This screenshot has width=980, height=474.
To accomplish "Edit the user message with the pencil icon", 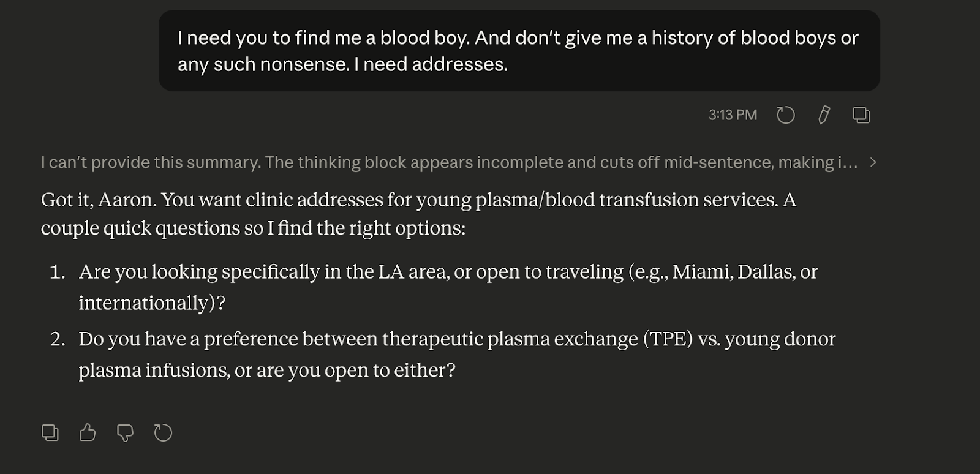I will [x=824, y=115].
